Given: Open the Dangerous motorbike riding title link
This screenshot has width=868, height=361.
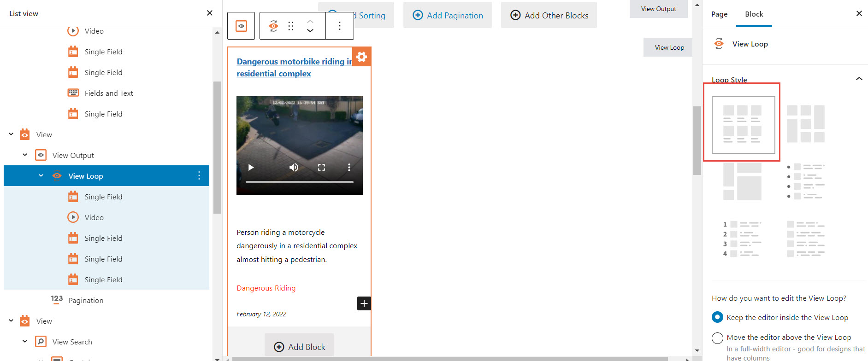Looking at the screenshot, I should [x=294, y=67].
